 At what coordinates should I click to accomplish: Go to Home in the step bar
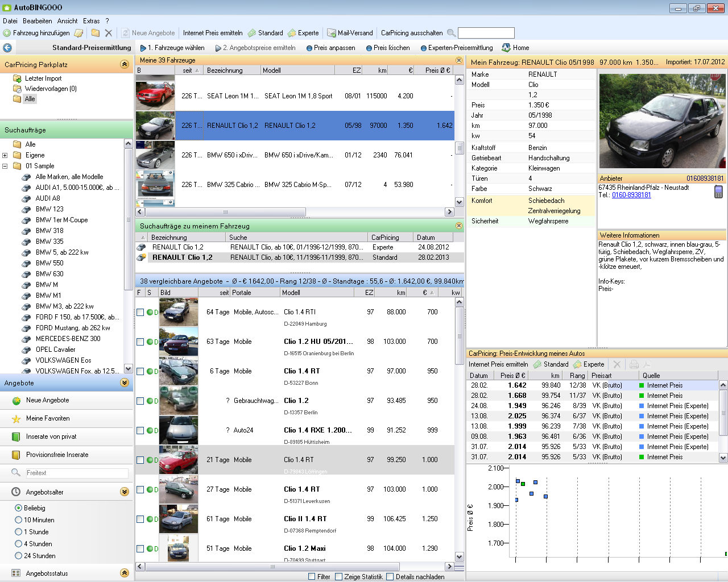pos(515,48)
